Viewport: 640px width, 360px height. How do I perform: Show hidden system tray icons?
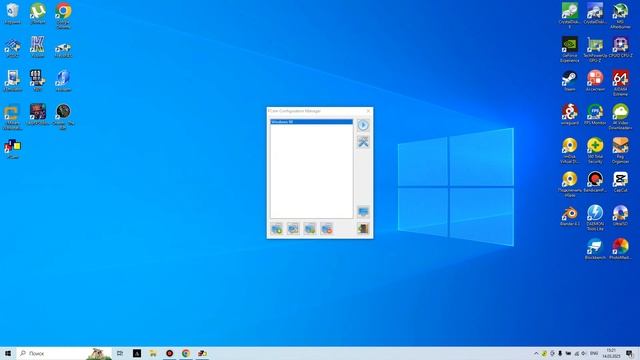[536, 353]
